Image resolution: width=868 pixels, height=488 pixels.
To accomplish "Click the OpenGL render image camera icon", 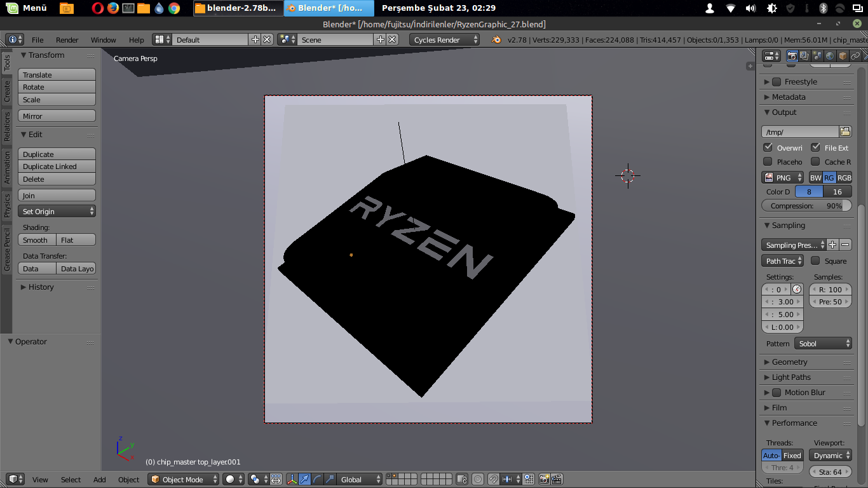I will point(544,479).
